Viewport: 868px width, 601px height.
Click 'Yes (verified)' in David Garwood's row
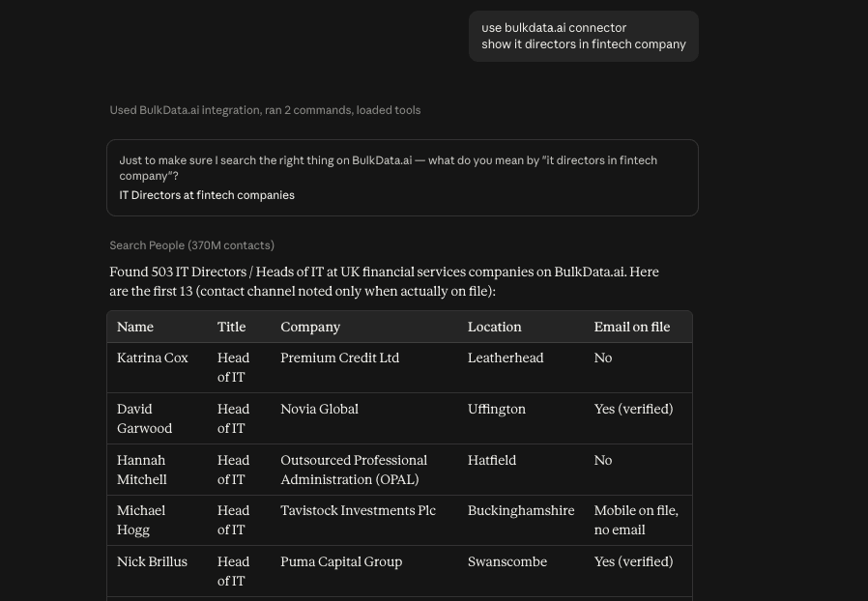[633, 409]
